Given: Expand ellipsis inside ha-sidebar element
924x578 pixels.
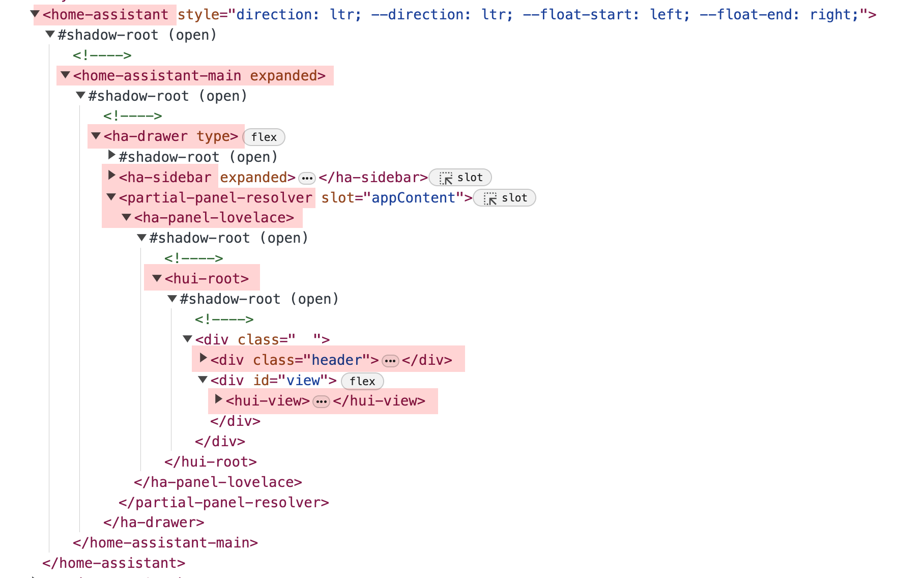Looking at the screenshot, I should click(x=307, y=178).
